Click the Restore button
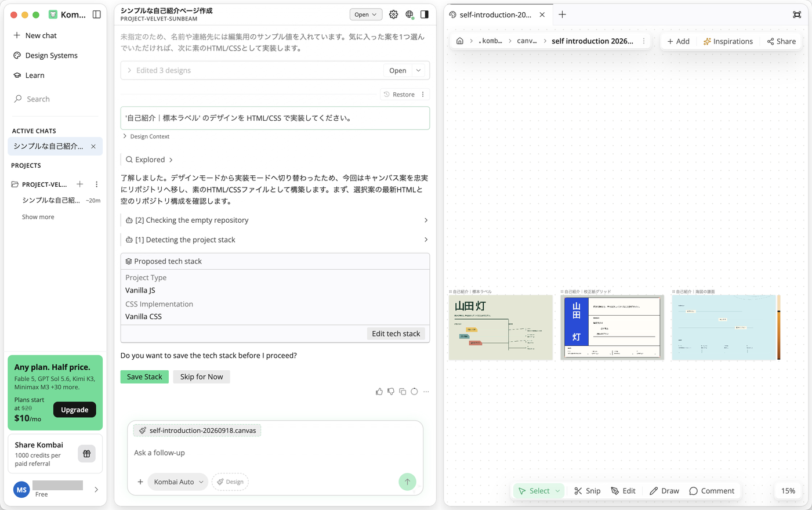This screenshot has height=510, width=812. pyautogui.click(x=399, y=95)
